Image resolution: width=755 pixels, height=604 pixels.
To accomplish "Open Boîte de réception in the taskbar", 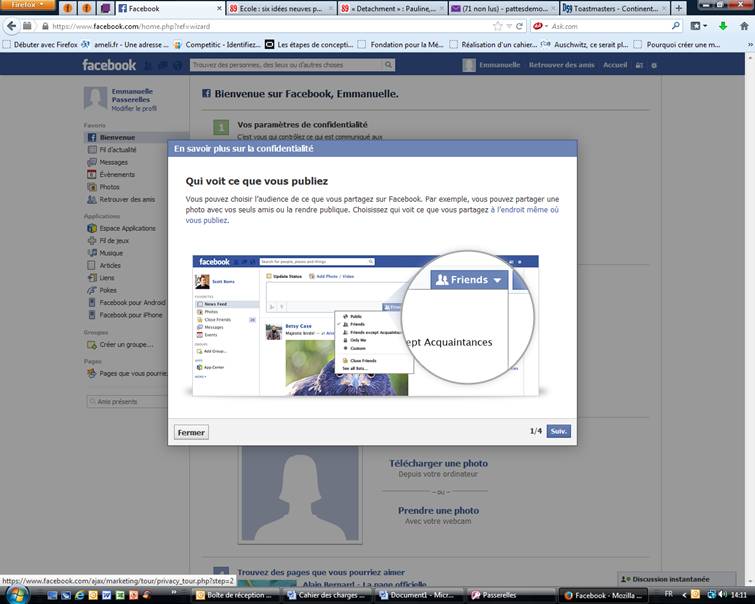I will (x=236, y=595).
